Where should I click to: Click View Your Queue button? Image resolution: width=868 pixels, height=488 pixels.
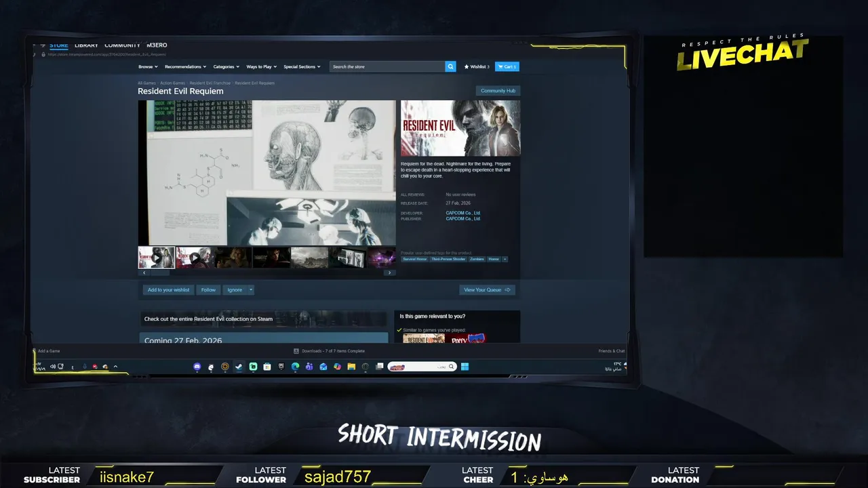[487, 290]
